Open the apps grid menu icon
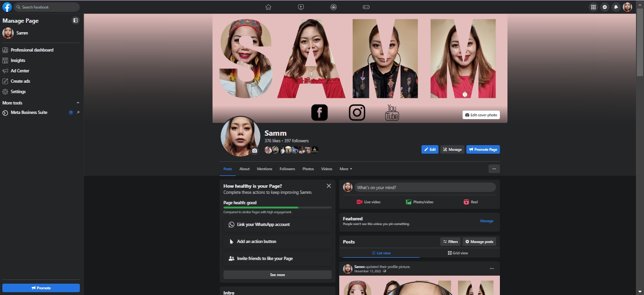 593,7
